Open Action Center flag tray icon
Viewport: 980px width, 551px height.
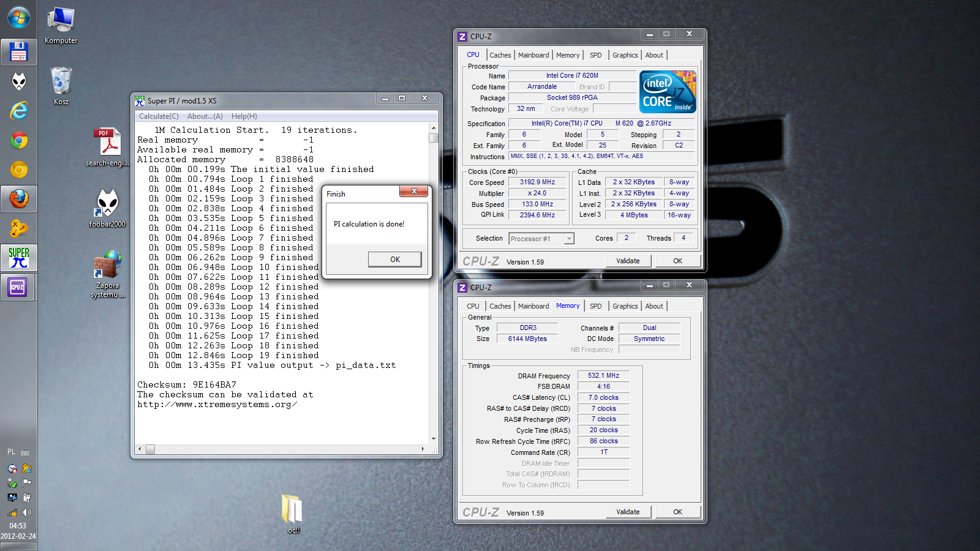pos(26,483)
